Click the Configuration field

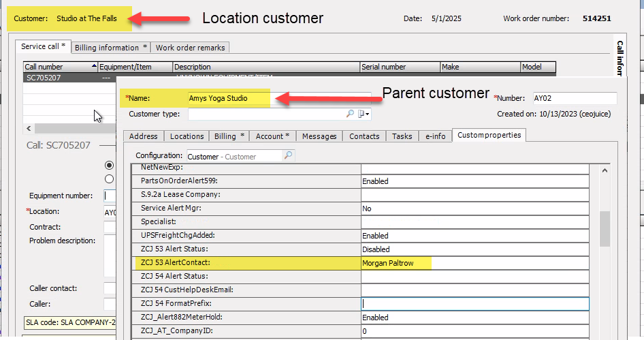click(x=234, y=156)
